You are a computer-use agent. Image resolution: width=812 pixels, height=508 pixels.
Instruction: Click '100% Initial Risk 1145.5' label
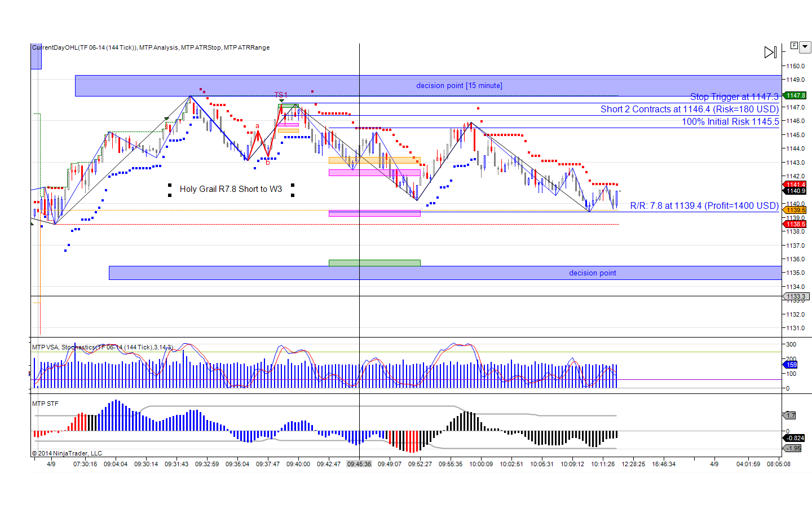click(x=730, y=122)
